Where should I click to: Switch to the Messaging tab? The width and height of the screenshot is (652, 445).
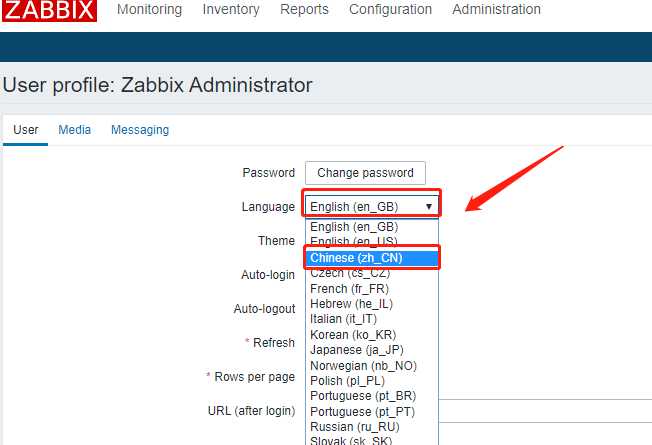140,130
